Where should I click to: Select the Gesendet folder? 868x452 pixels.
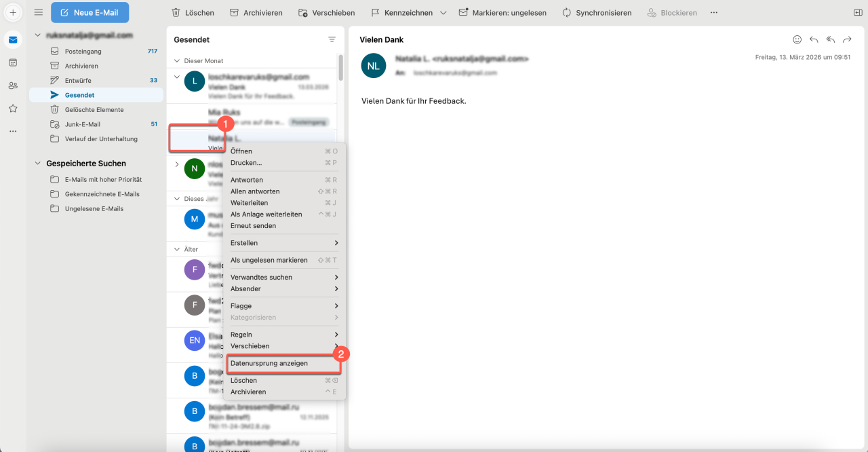tap(96, 95)
